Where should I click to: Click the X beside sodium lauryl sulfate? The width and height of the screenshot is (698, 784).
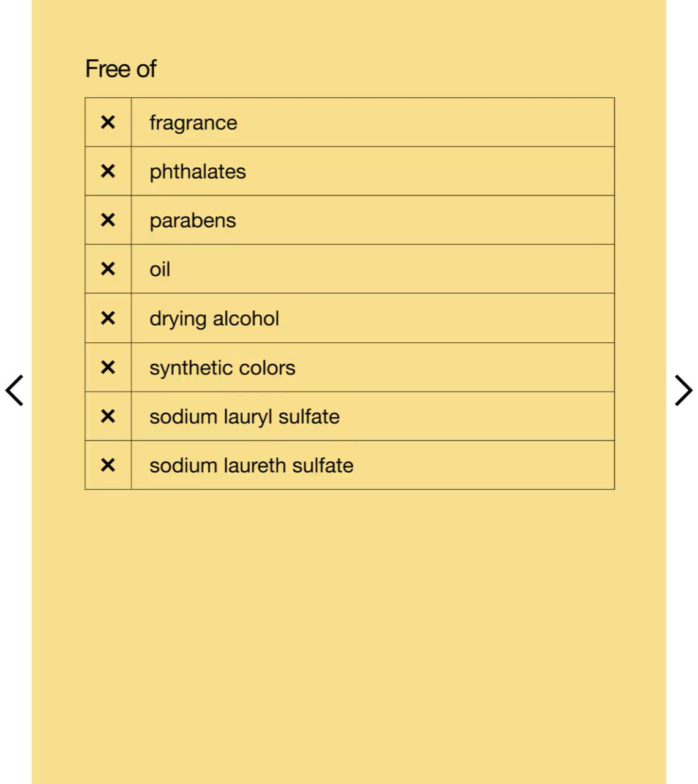point(108,417)
